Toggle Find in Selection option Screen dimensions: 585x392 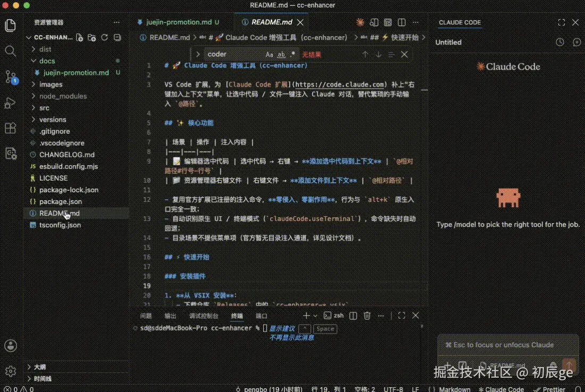(391, 54)
